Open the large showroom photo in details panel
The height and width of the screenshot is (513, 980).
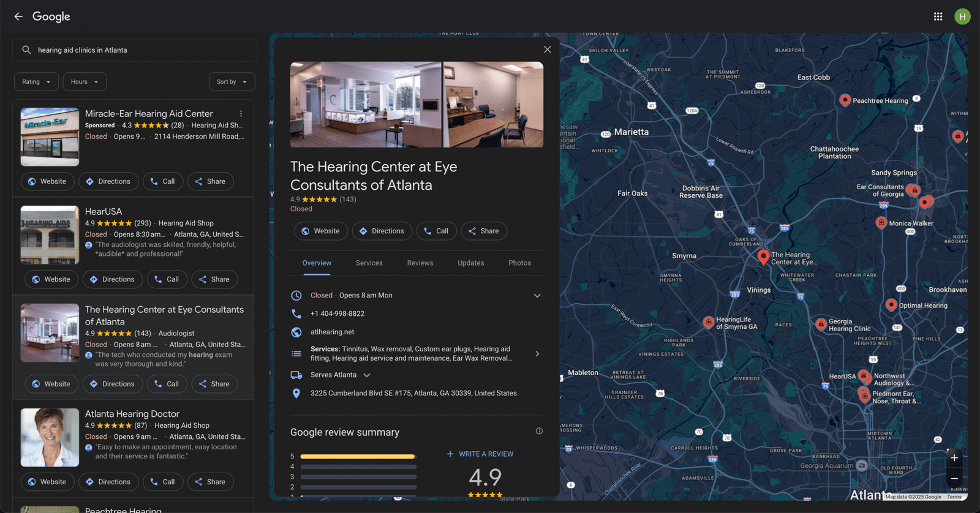(366, 105)
